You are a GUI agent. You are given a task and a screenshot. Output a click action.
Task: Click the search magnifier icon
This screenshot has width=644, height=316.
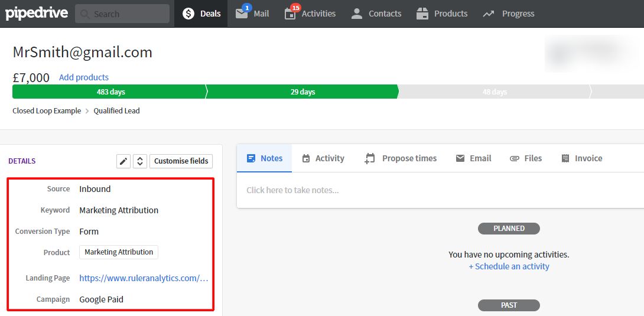pos(85,14)
